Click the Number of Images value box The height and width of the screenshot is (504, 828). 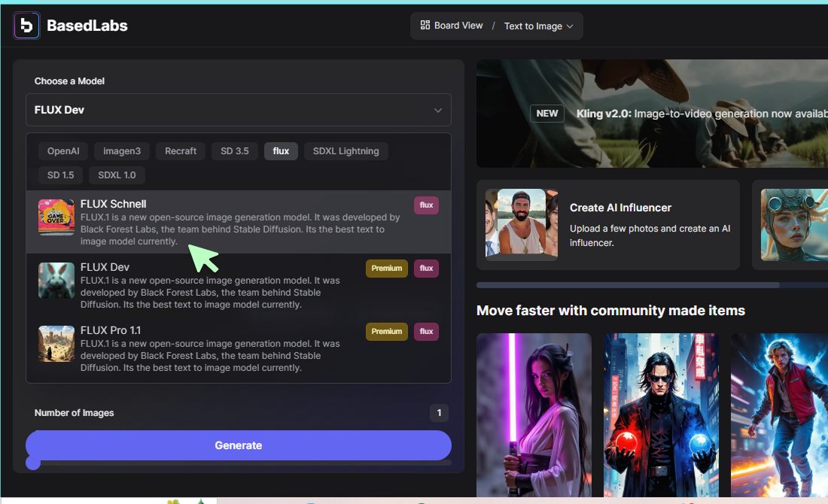(439, 413)
